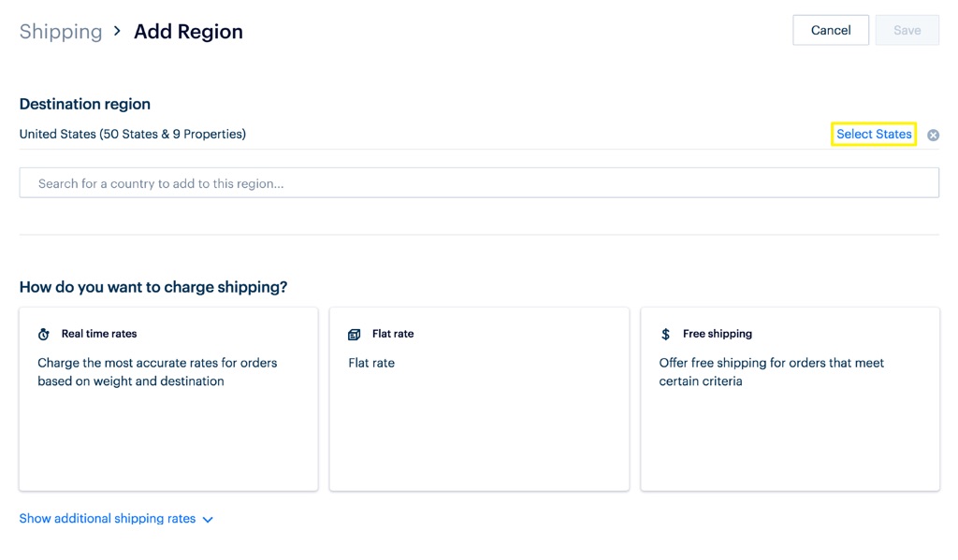Click the dollar sign icon for Free shipping
The image size is (958, 560).
tap(665, 335)
